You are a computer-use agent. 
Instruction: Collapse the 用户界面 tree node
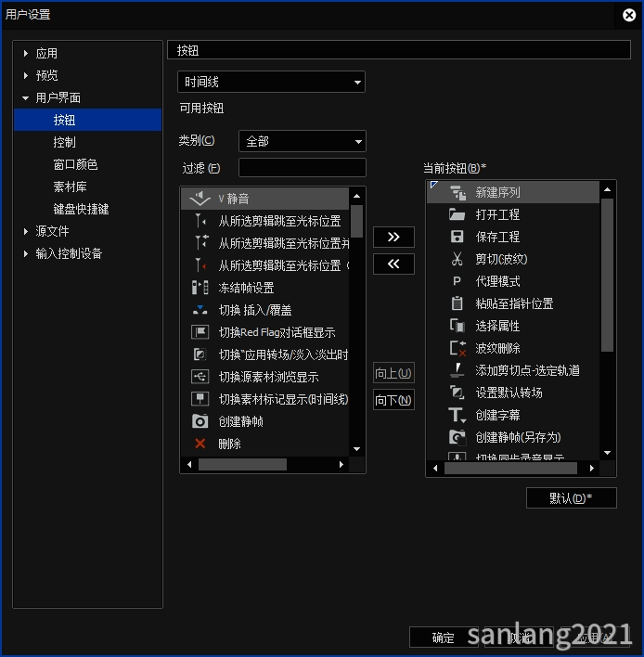[x=26, y=98]
